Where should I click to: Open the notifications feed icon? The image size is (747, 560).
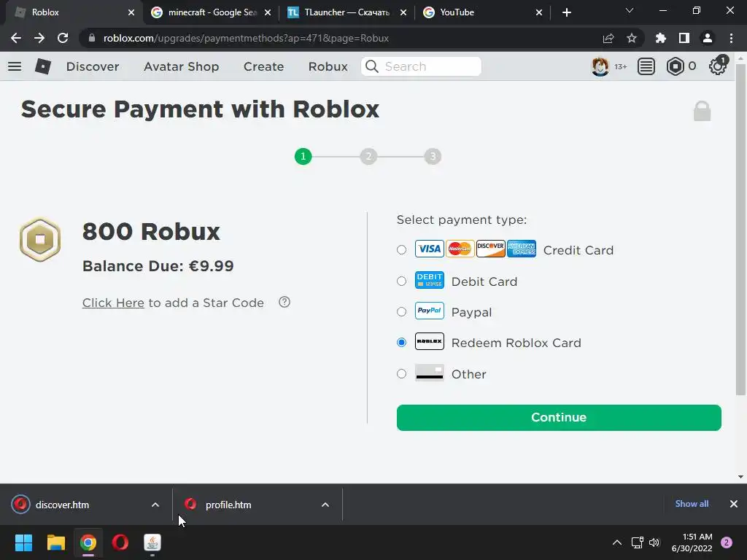point(646,66)
